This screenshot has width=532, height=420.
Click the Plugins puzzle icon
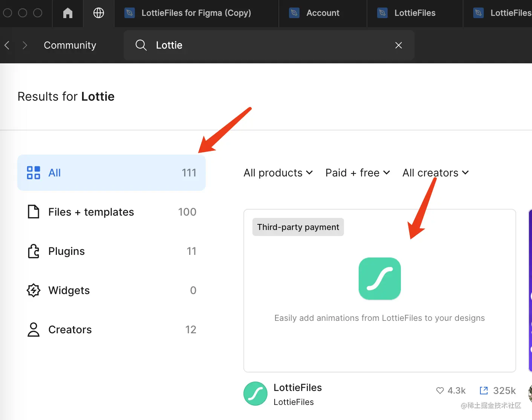click(x=34, y=251)
